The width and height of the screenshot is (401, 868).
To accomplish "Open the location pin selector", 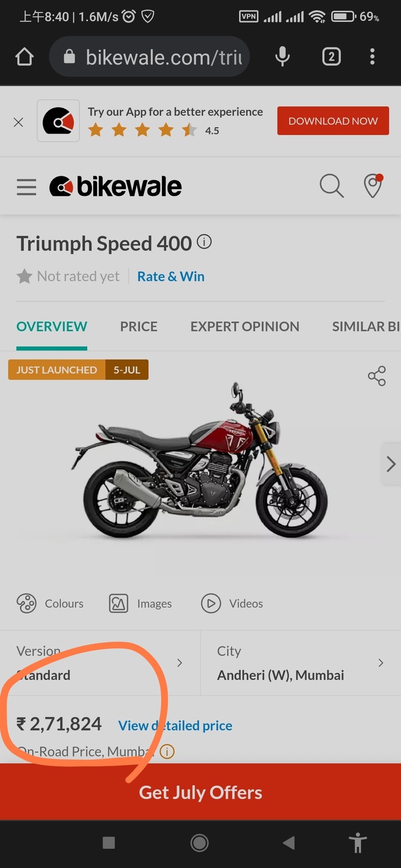I will 373,186.
